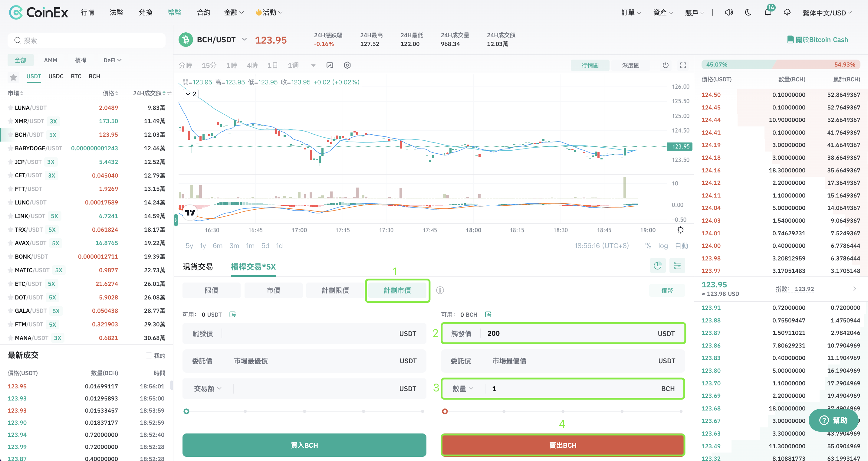The height and width of the screenshot is (461, 868).
Task: Select 槓桿 market filter tab
Action: (80, 60)
